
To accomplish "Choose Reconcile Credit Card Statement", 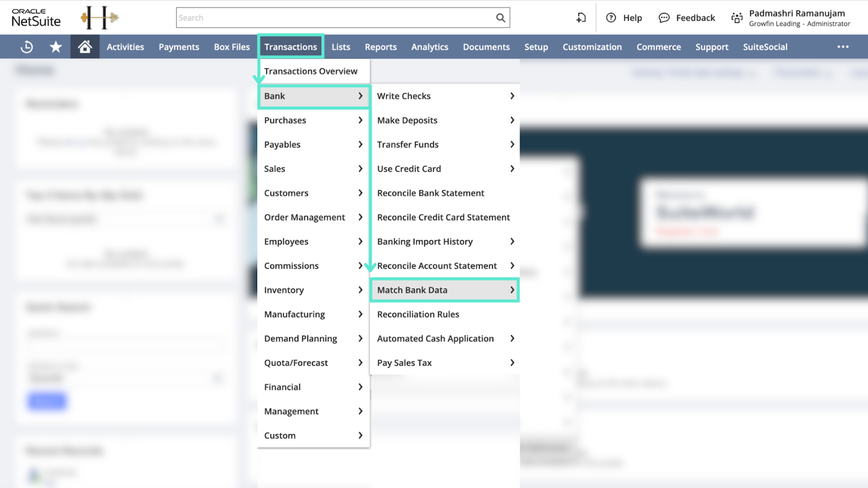I will point(445,217).
